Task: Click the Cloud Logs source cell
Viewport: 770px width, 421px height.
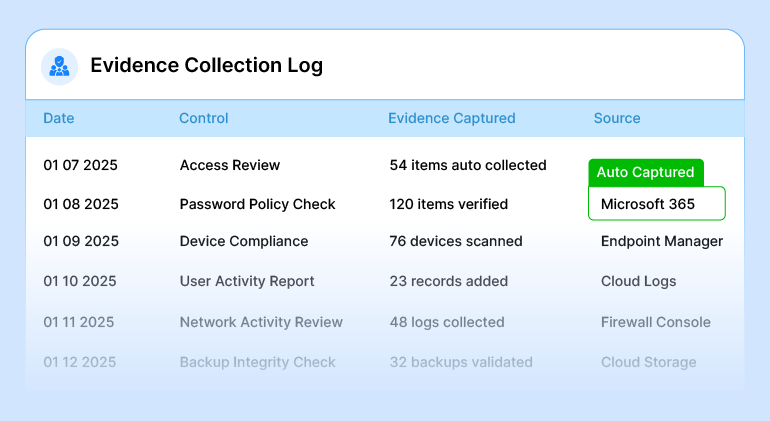Action: [x=638, y=281]
